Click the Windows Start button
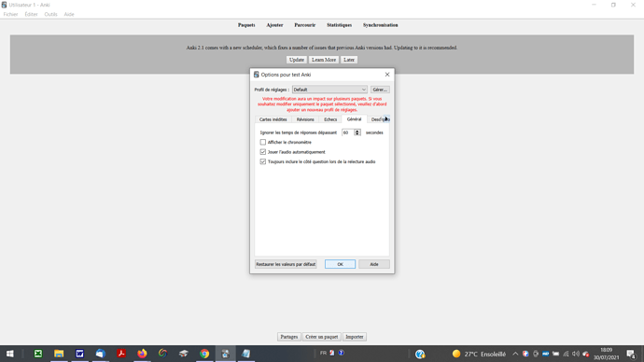This screenshot has height=362, width=644. click(10, 354)
